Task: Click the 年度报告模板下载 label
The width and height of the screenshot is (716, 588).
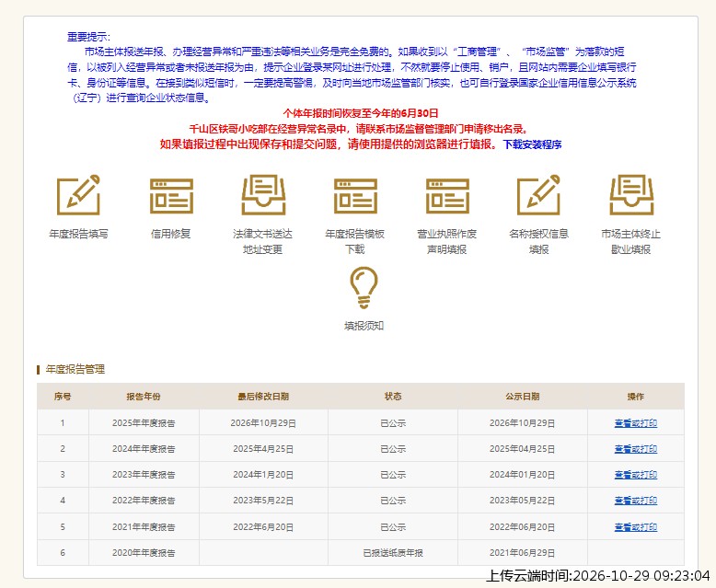Action: click(x=355, y=241)
